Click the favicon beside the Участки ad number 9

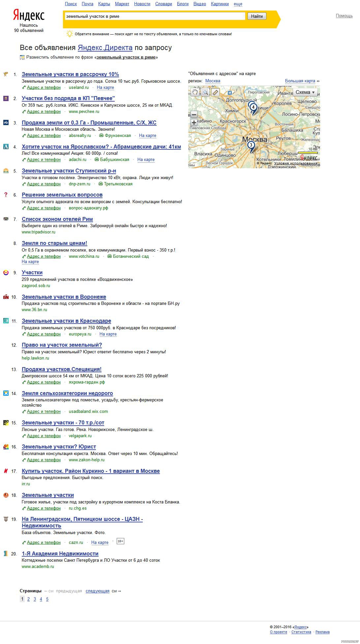(x=6, y=273)
